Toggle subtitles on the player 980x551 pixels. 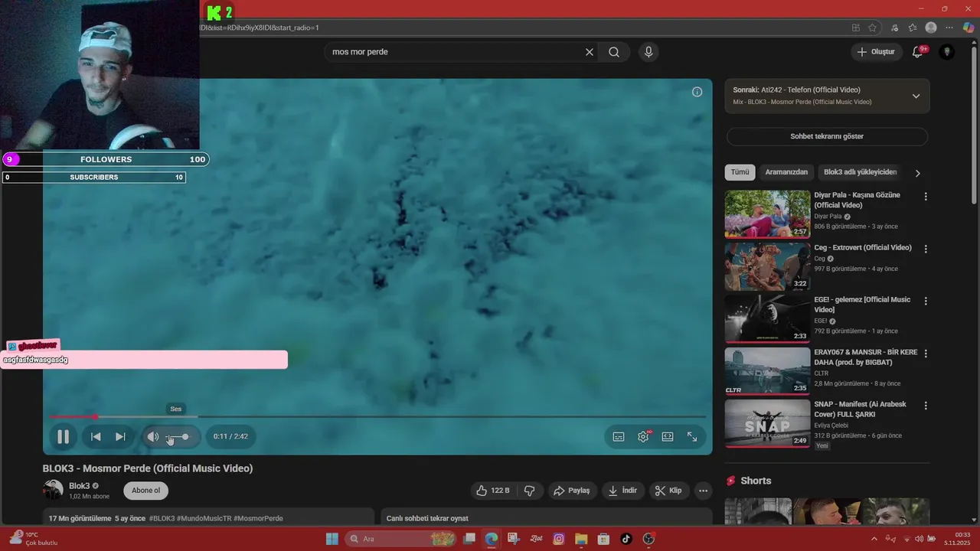tap(619, 436)
